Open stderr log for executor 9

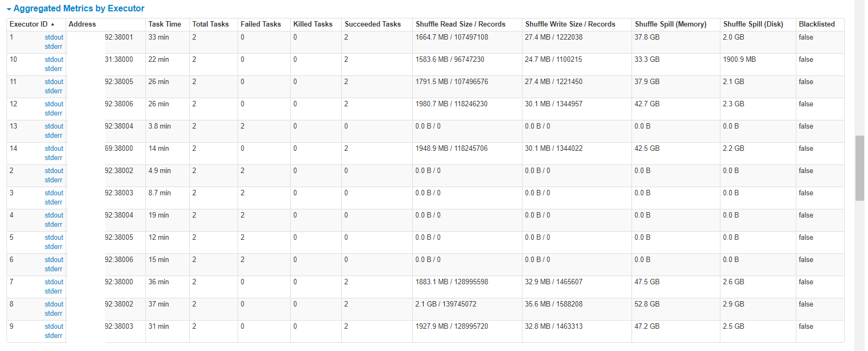click(53, 336)
